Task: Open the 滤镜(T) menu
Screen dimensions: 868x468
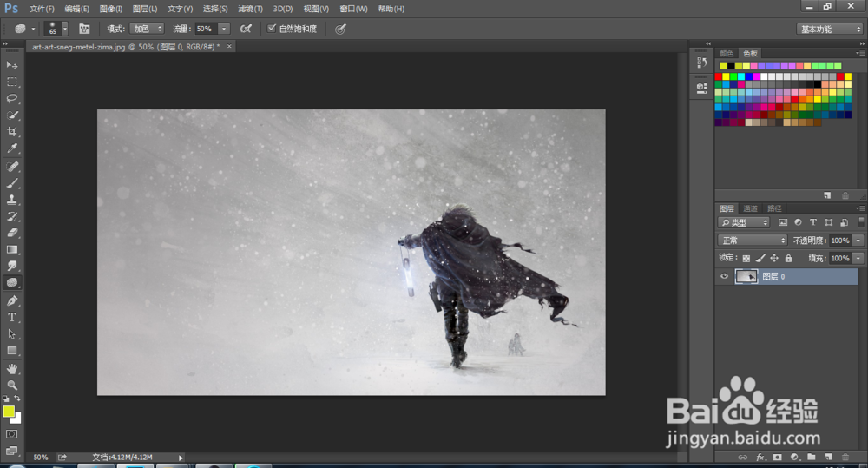Action: point(250,9)
